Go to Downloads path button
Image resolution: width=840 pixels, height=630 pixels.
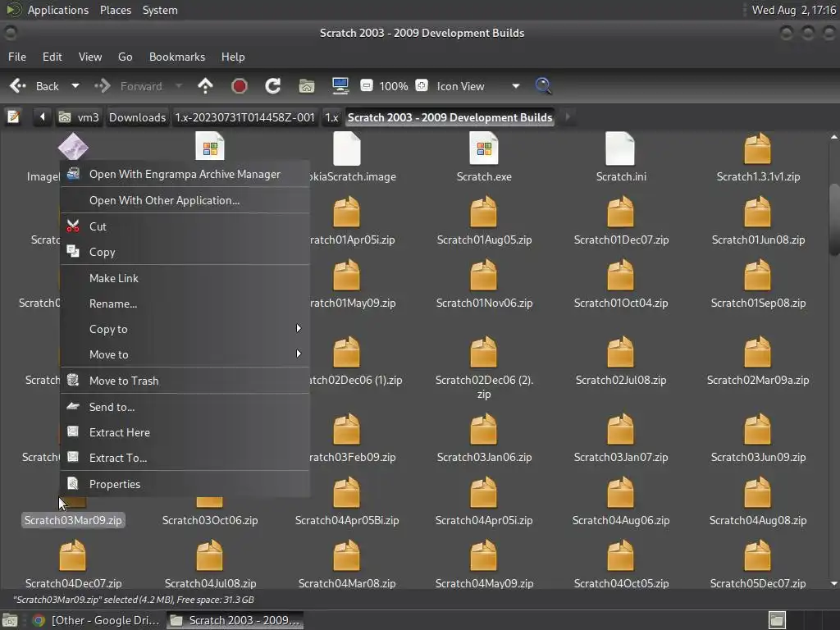(x=137, y=117)
